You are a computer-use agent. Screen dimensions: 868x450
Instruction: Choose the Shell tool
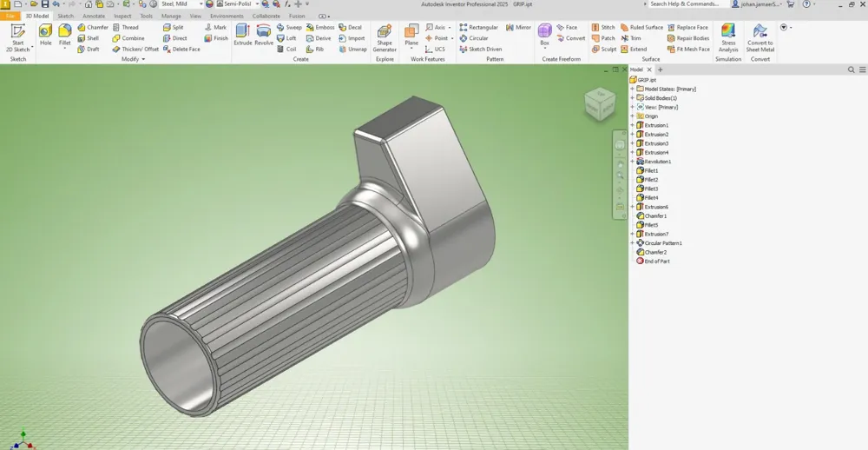pyautogui.click(x=88, y=38)
